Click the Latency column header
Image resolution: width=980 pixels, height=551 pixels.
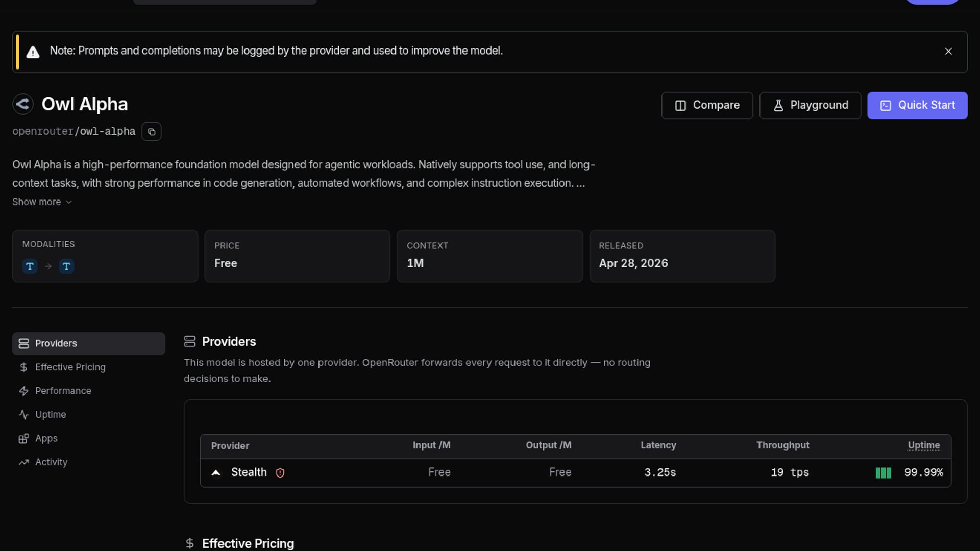(658, 445)
